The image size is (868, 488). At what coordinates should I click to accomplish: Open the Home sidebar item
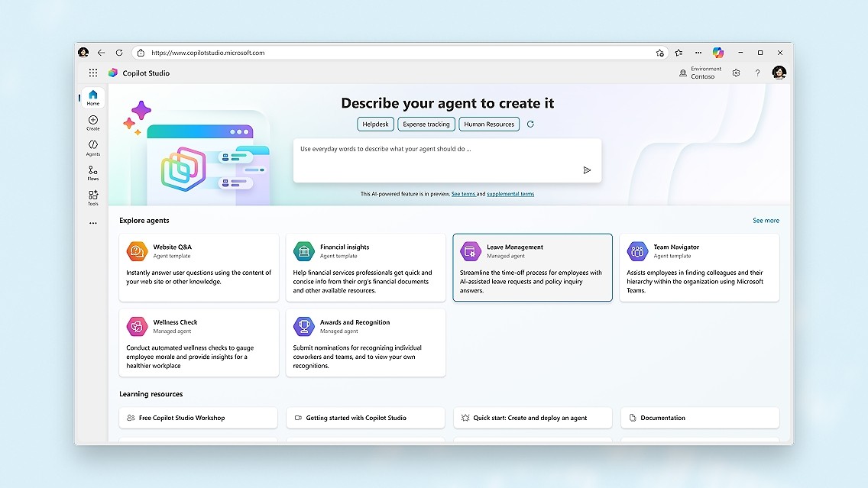click(x=93, y=98)
